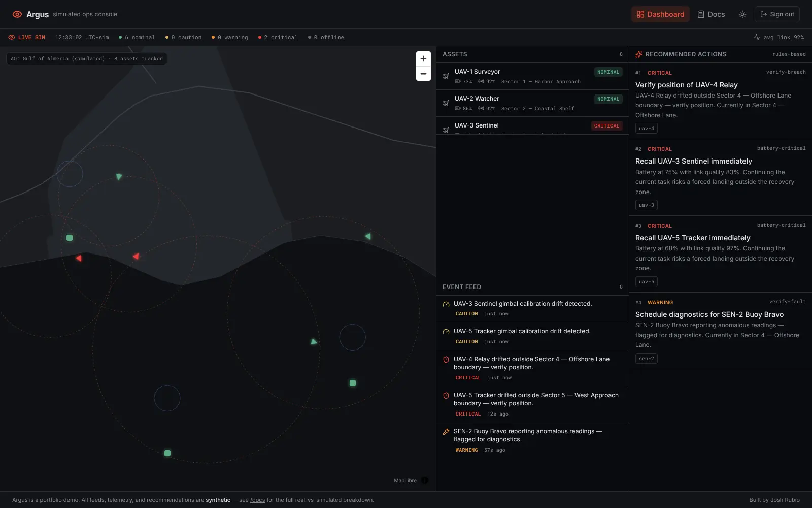Click 'Built by Josh Rubio' in the footer
The width and height of the screenshot is (812, 508).
(774, 500)
